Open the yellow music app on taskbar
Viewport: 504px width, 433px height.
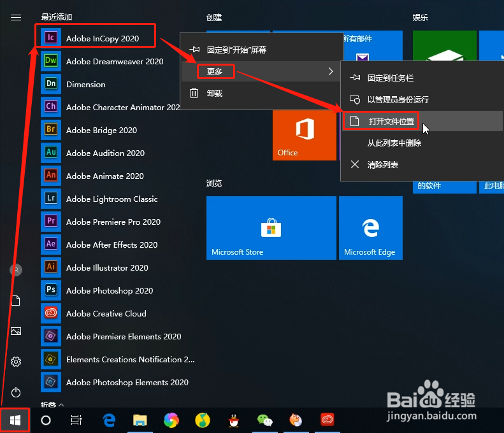click(x=203, y=420)
